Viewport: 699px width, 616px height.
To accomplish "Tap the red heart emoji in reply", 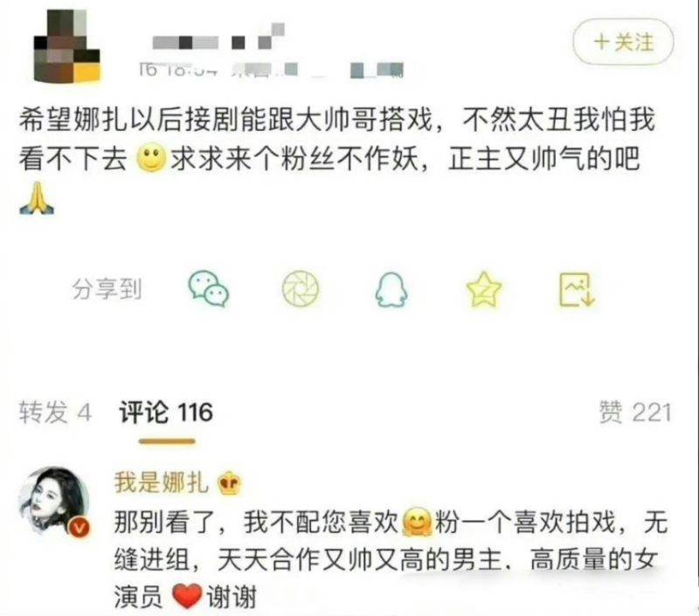I will pyautogui.click(x=187, y=597).
